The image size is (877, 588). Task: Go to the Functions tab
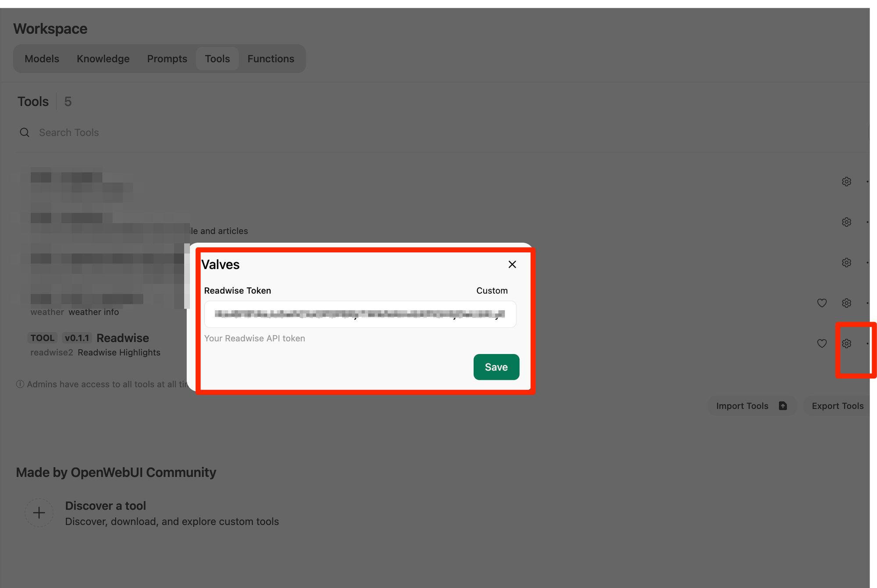click(x=271, y=59)
